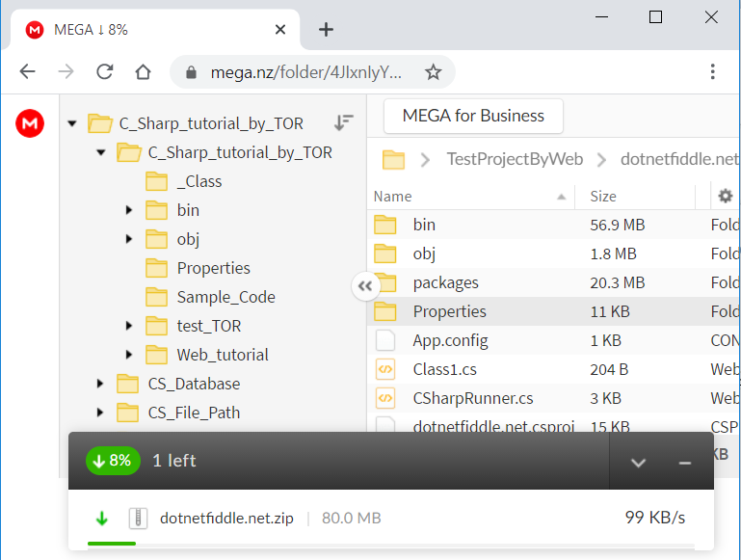The height and width of the screenshot is (560, 741).
Task: Open the browser home page
Action: [x=143, y=72]
